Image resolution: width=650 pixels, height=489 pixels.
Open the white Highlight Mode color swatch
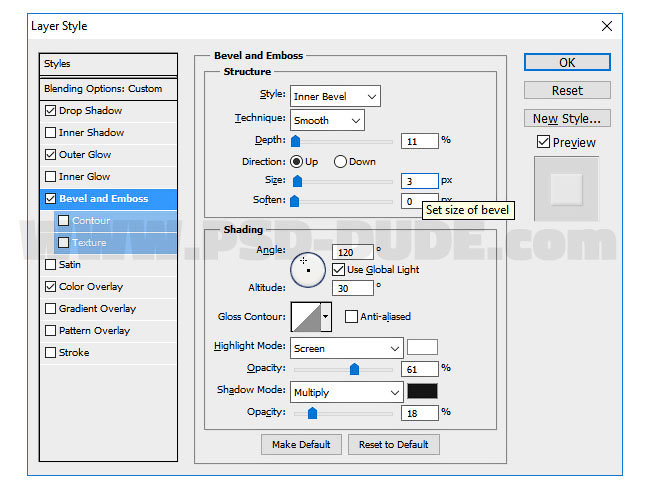(422, 347)
